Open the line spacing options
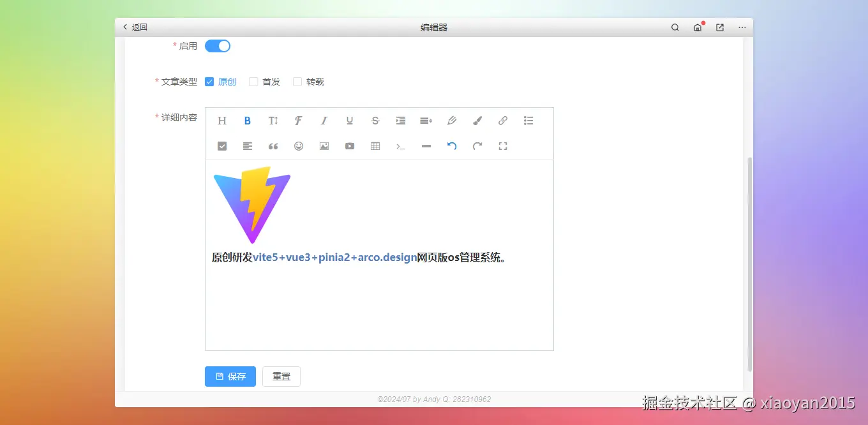 [426, 120]
